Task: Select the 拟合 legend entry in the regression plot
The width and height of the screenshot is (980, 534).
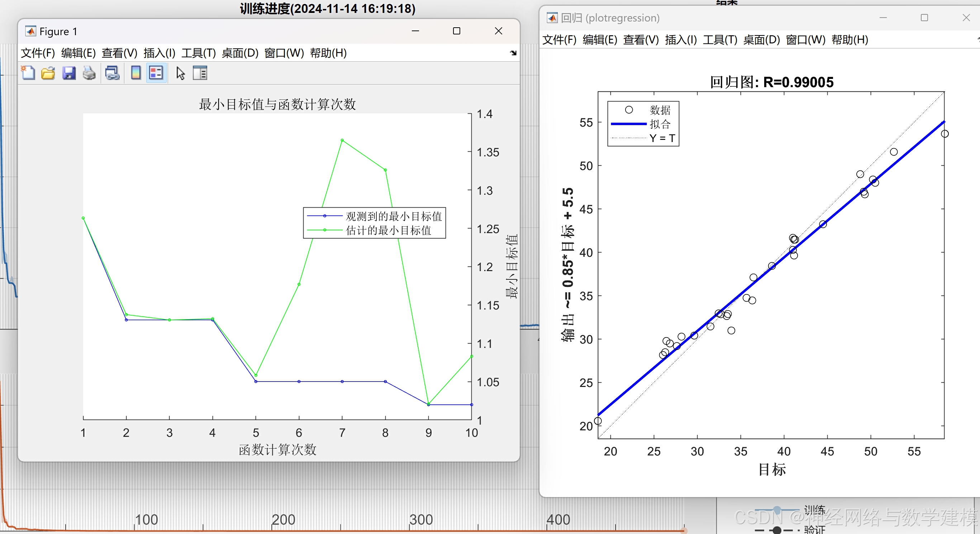Action: coord(660,124)
